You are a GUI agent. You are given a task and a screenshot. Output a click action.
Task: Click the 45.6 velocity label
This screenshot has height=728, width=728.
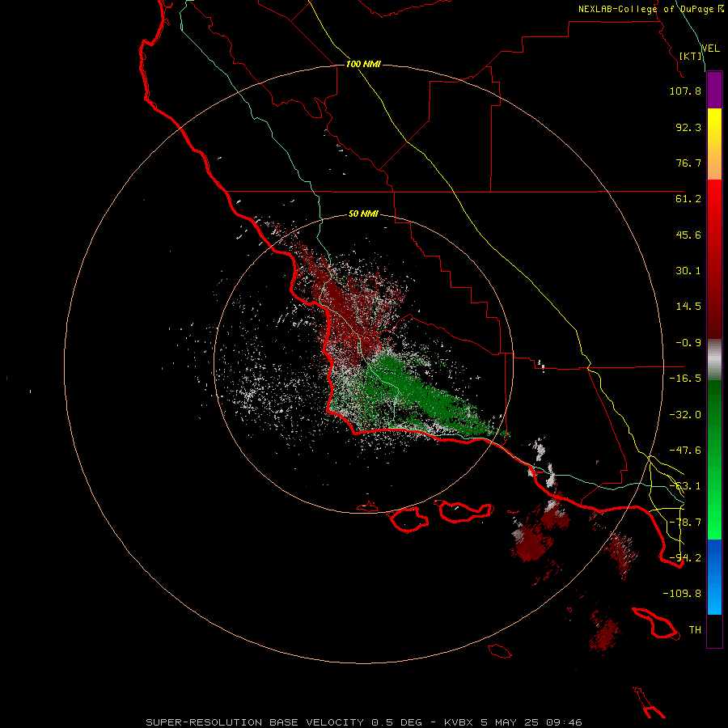688,235
